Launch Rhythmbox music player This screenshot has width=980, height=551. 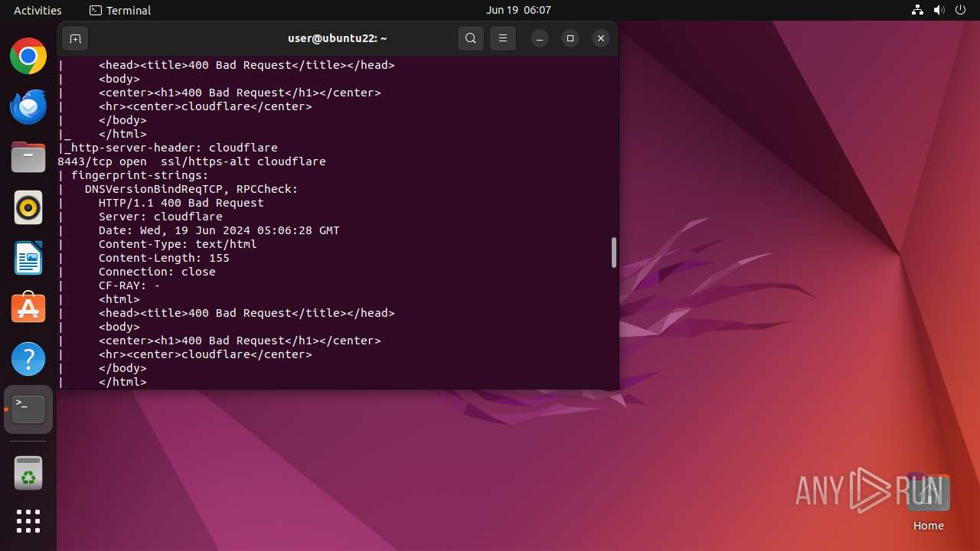point(28,207)
